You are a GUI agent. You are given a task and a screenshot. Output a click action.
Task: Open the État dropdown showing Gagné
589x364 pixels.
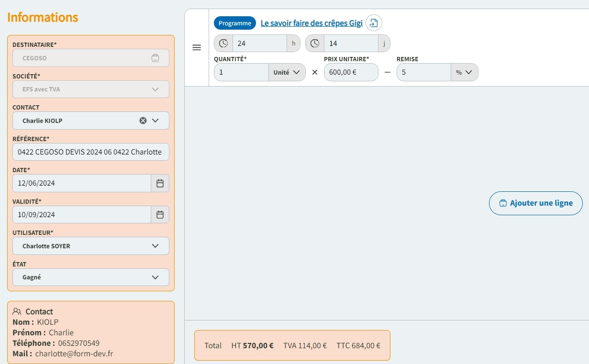point(155,277)
